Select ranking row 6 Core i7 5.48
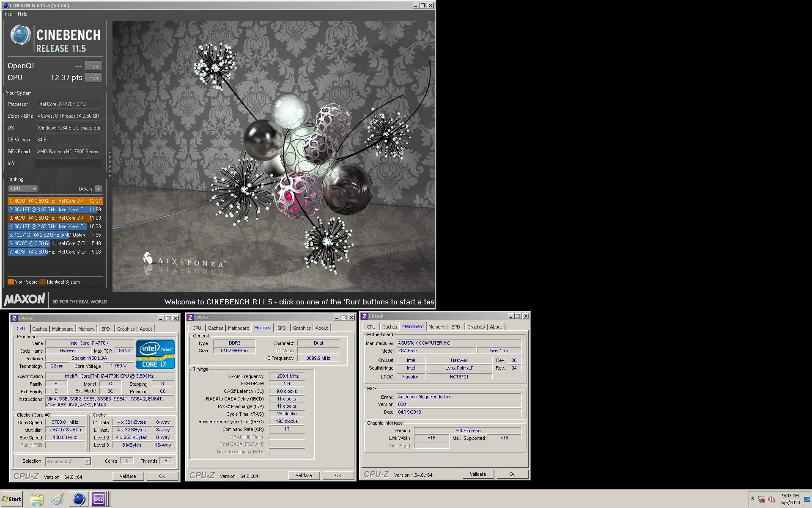The height and width of the screenshot is (508, 812). click(x=55, y=243)
